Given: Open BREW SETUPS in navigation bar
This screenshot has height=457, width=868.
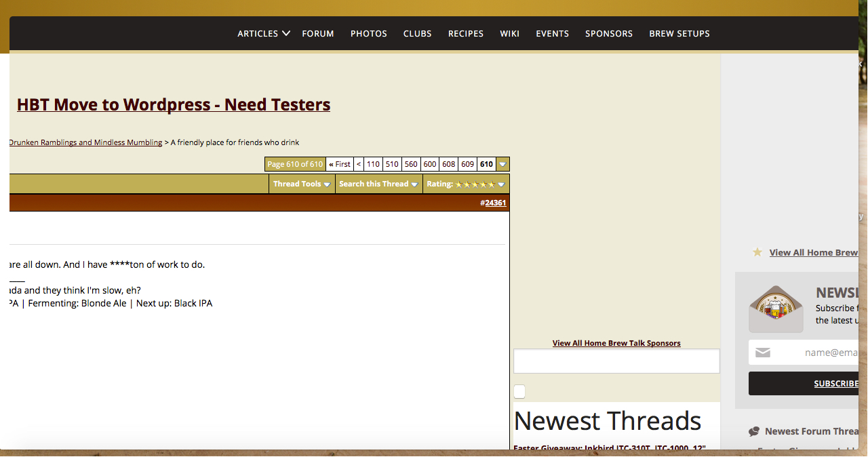Looking at the screenshot, I should (x=679, y=33).
